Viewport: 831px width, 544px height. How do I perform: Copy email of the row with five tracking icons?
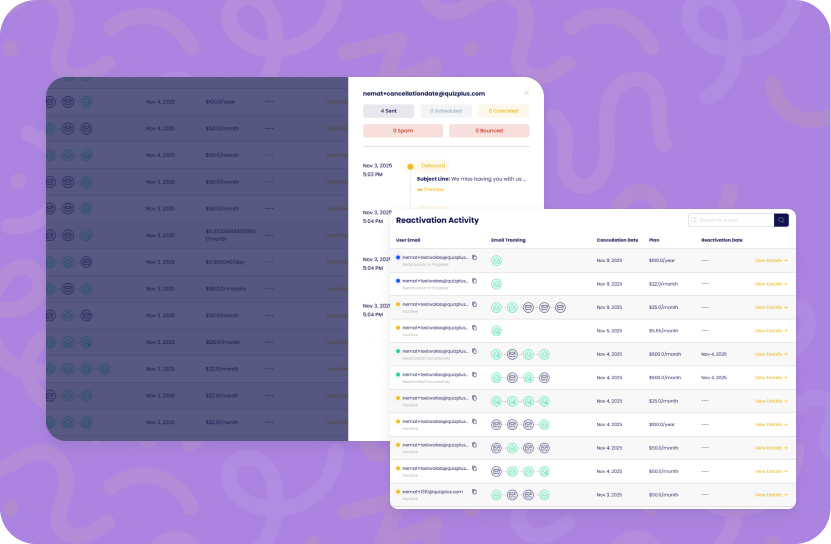pos(474,304)
